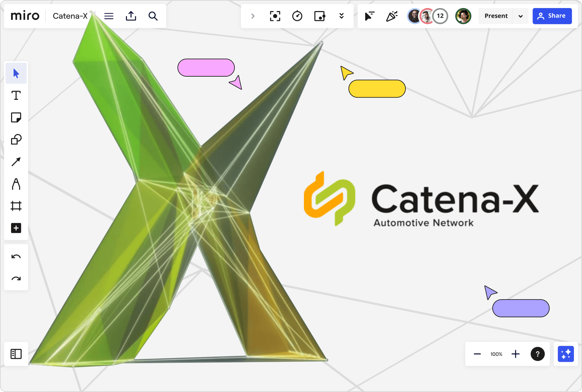Click the Redo arrow

pyautogui.click(x=16, y=279)
